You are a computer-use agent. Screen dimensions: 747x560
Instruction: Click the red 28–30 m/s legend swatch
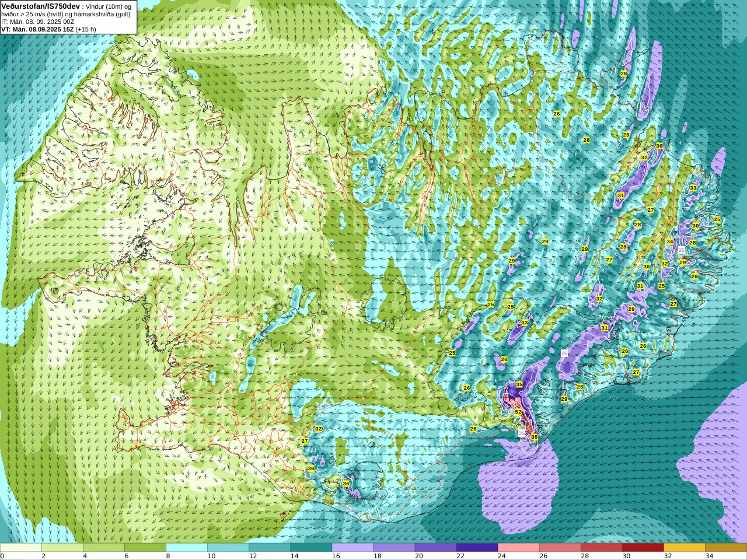(601, 548)
